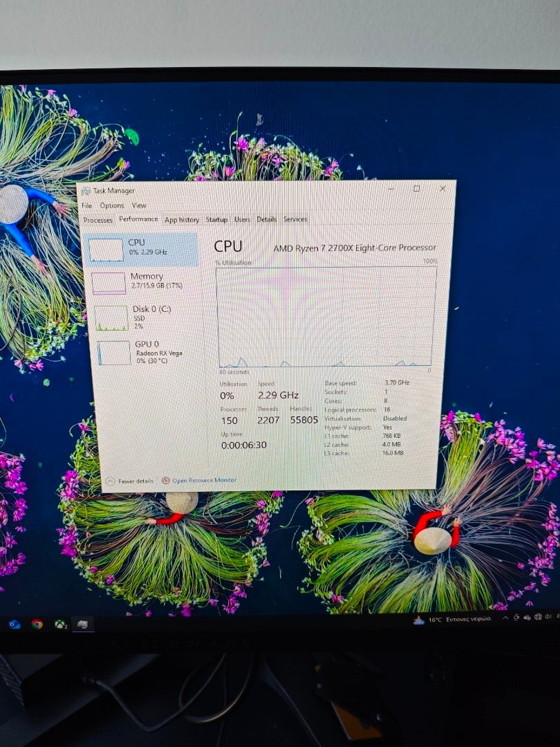The image size is (560, 747).
Task: Open the Options menu
Action: pyautogui.click(x=112, y=205)
